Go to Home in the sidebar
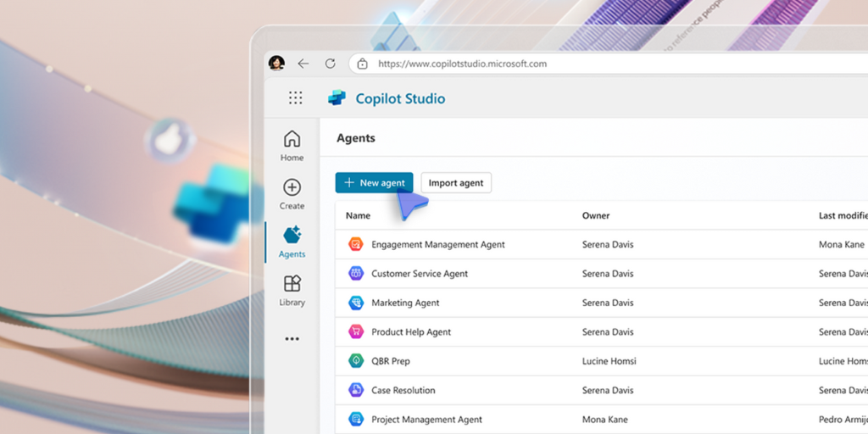 pos(292,145)
